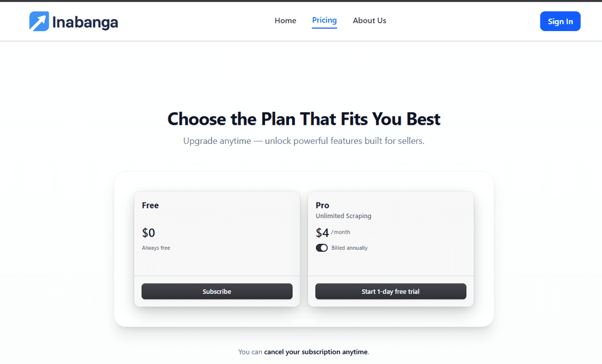Select the Pricing nav item
This screenshot has width=602, height=364.
point(324,20)
